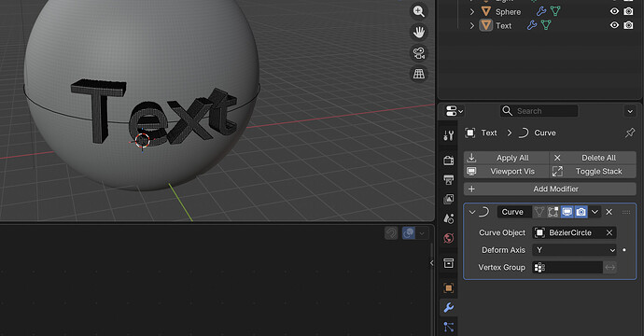Click the Viewport Vis button

[x=507, y=172]
